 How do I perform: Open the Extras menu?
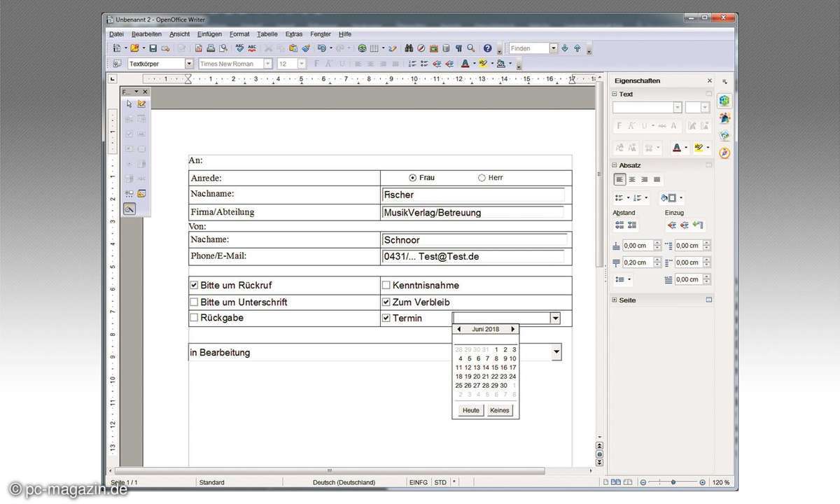pos(294,34)
